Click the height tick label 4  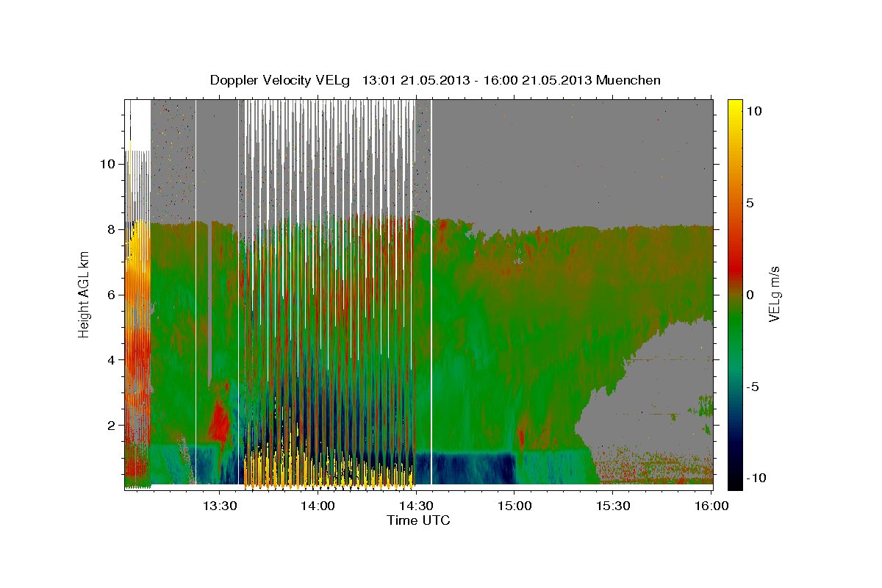click(x=112, y=360)
